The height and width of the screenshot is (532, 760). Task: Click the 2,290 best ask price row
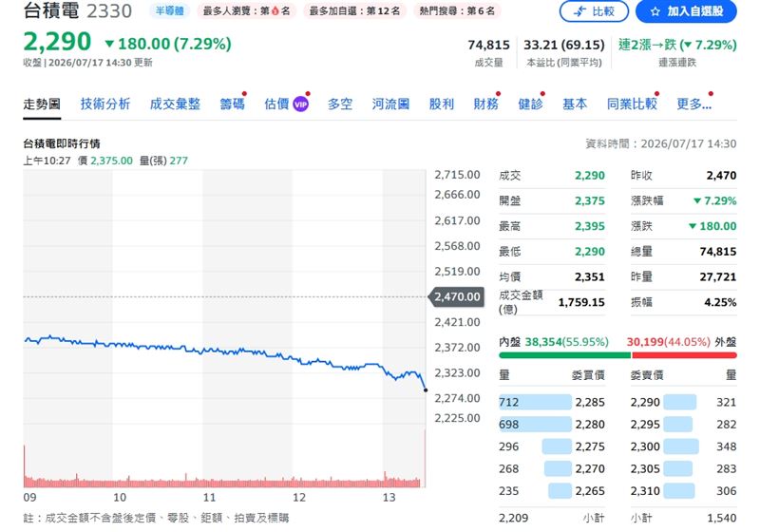point(683,402)
